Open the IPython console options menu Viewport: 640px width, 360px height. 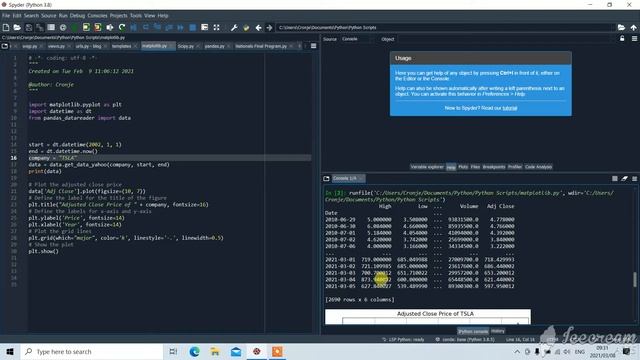point(634,178)
